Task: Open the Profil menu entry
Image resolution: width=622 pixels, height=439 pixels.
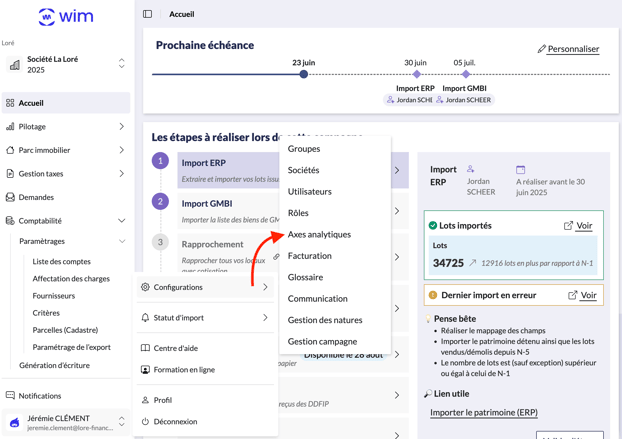Action: coord(162,400)
